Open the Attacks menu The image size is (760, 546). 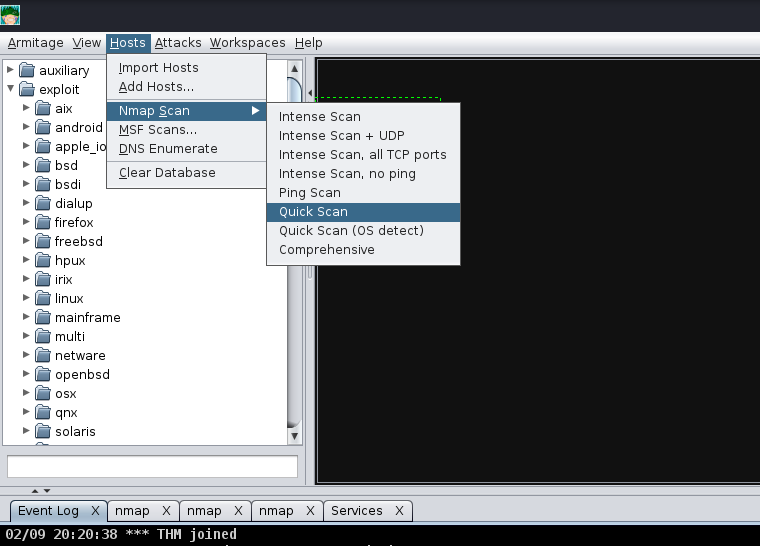pyautogui.click(x=178, y=43)
